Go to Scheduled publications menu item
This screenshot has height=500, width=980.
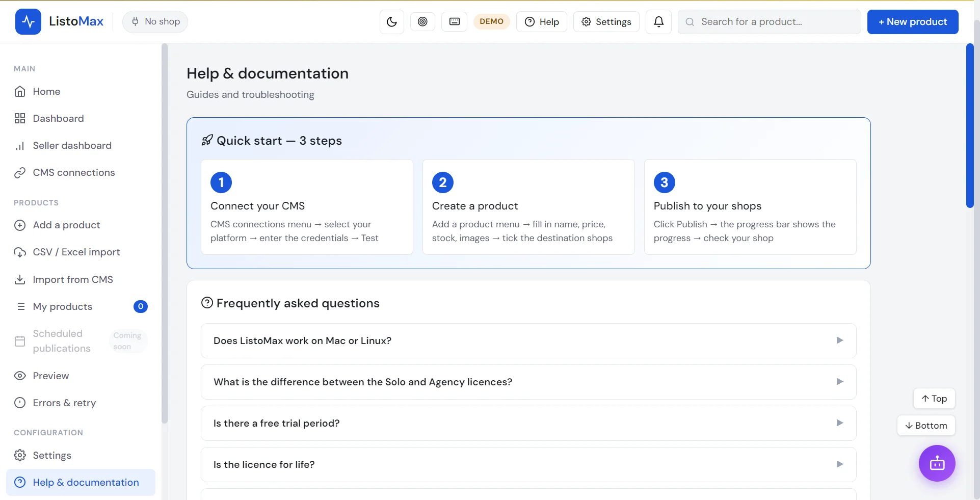[x=81, y=341]
